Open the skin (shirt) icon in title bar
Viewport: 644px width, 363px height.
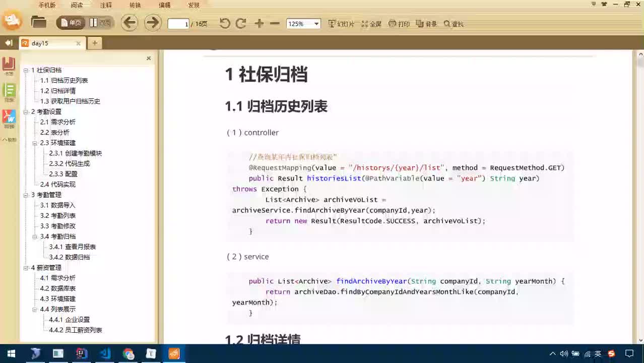[604, 5]
